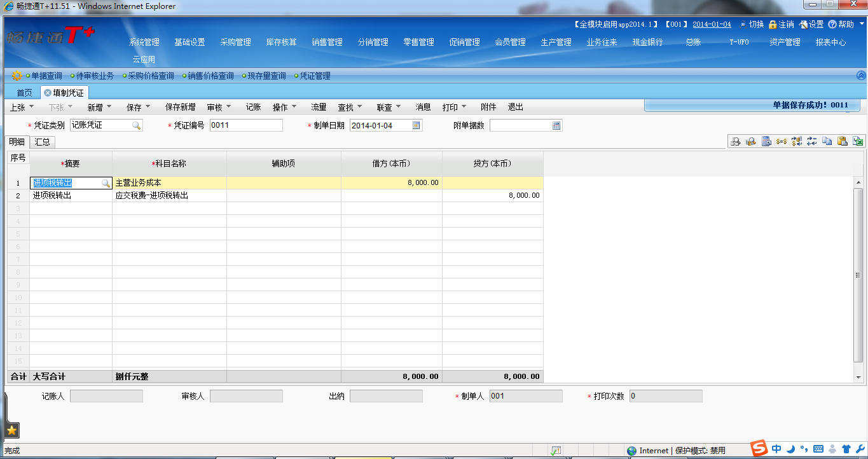This screenshot has width=868, height=459.
Task: Switch to the 汇总 tab
Action: (43, 142)
